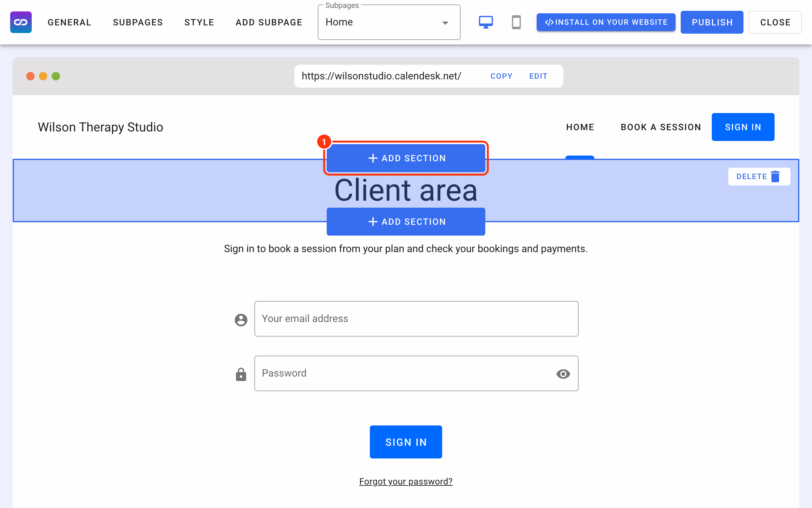This screenshot has width=812, height=508.
Task: Add section below Client area
Action: point(406,222)
